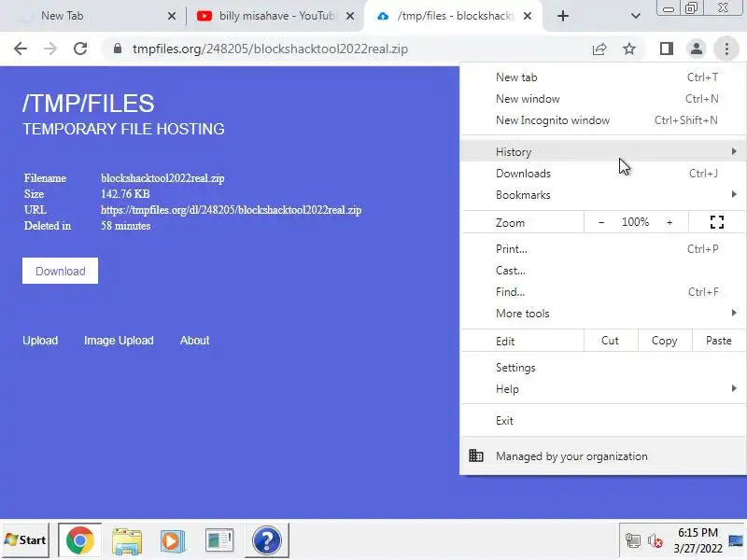This screenshot has width=747, height=560.
Task: Open the side panel icon
Action: point(666,49)
